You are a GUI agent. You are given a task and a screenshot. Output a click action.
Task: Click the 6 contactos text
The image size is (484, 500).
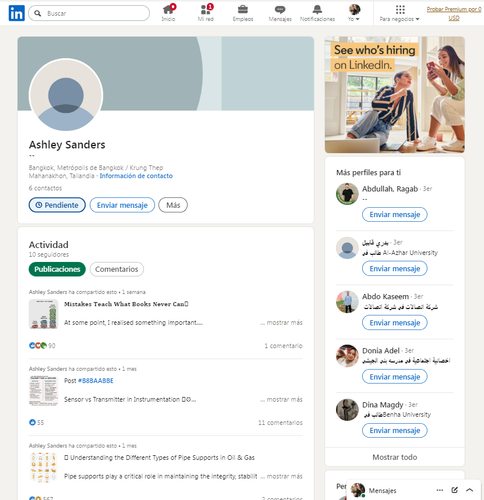click(x=45, y=188)
